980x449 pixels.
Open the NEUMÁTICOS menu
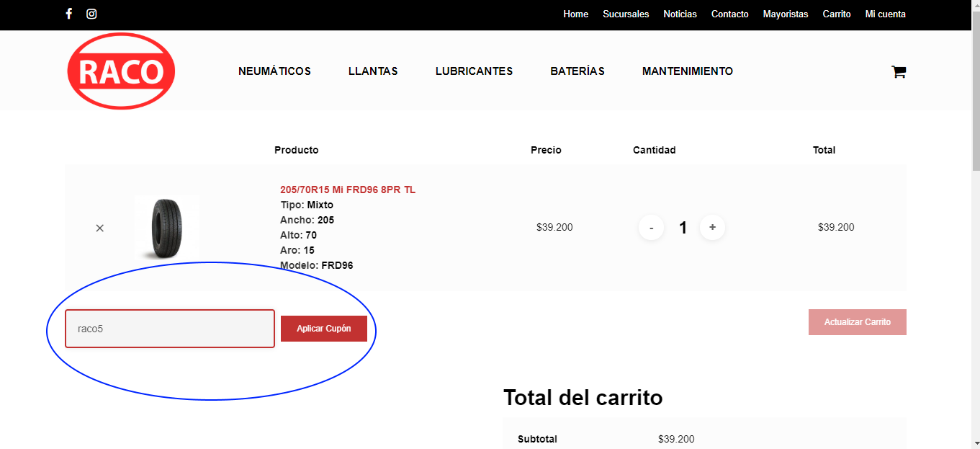274,71
